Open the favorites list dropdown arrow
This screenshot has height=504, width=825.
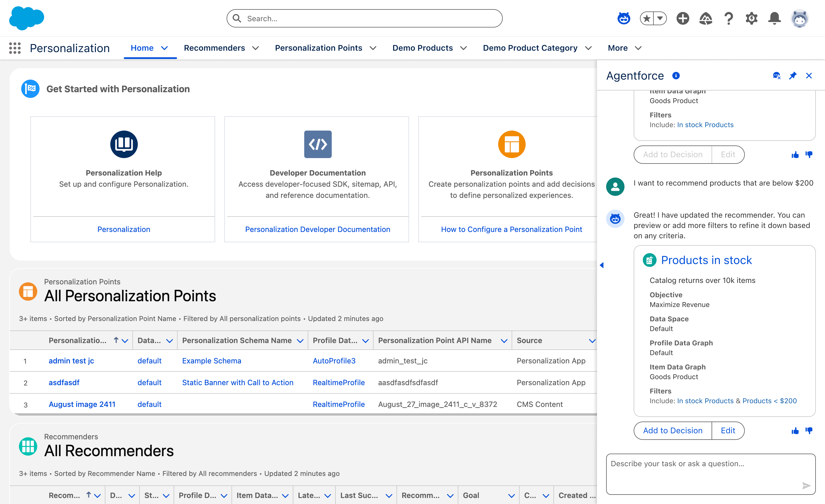click(660, 18)
